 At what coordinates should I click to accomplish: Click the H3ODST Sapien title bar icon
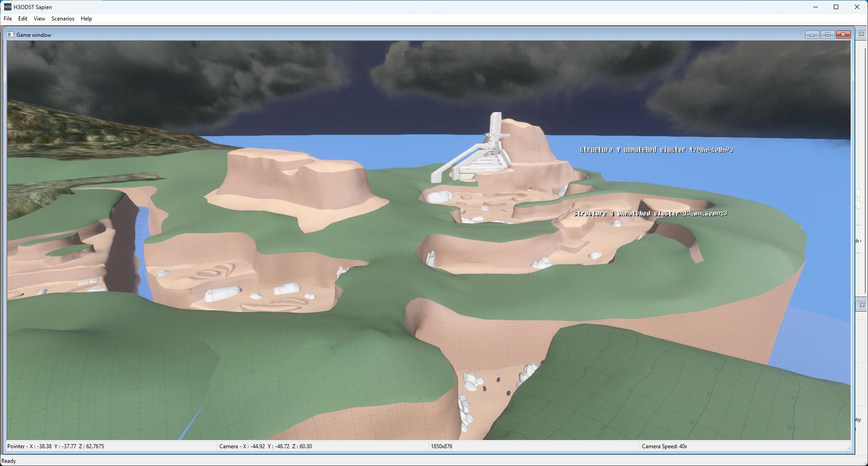[x=7, y=7]
